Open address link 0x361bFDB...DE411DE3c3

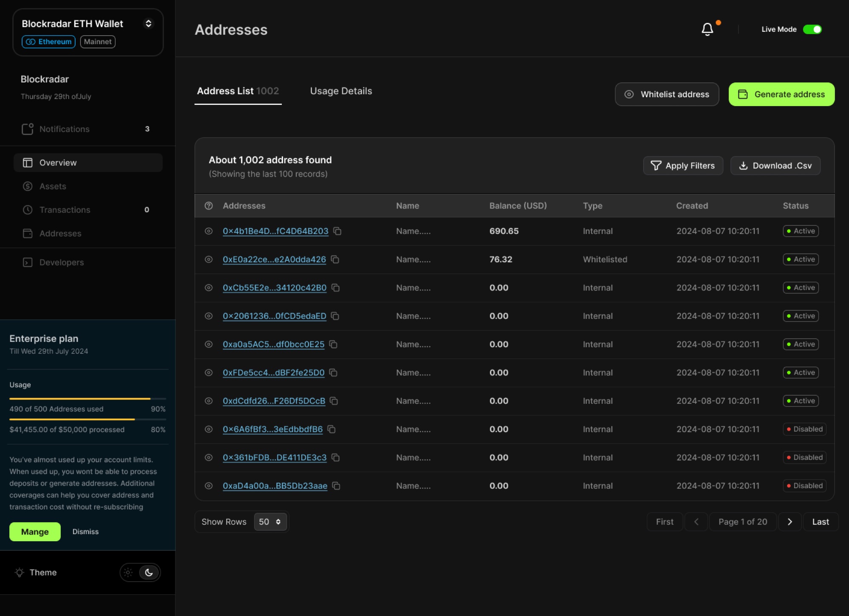(x=275, y=458)
